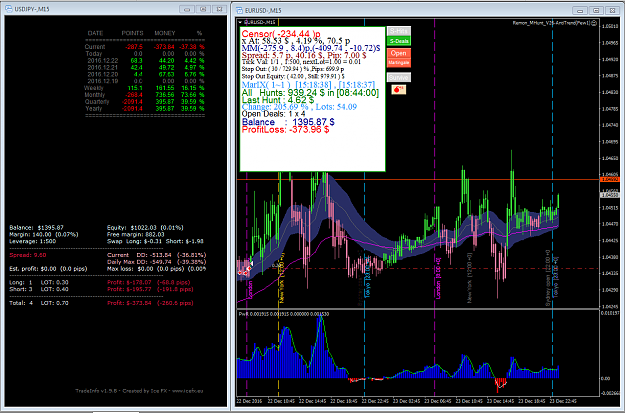Click the red Open button
The image size is (625, 413).
click(x=399, y=53)
